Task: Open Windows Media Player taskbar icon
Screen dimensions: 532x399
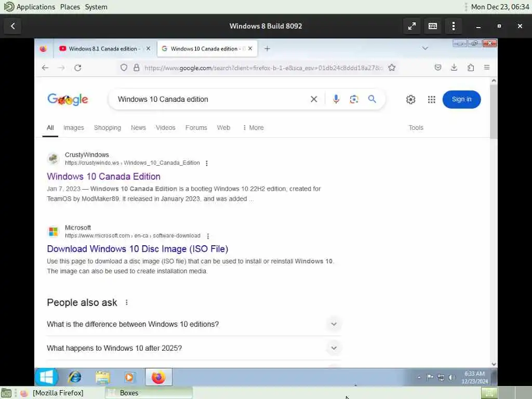Action: click(x=129, y=377)
